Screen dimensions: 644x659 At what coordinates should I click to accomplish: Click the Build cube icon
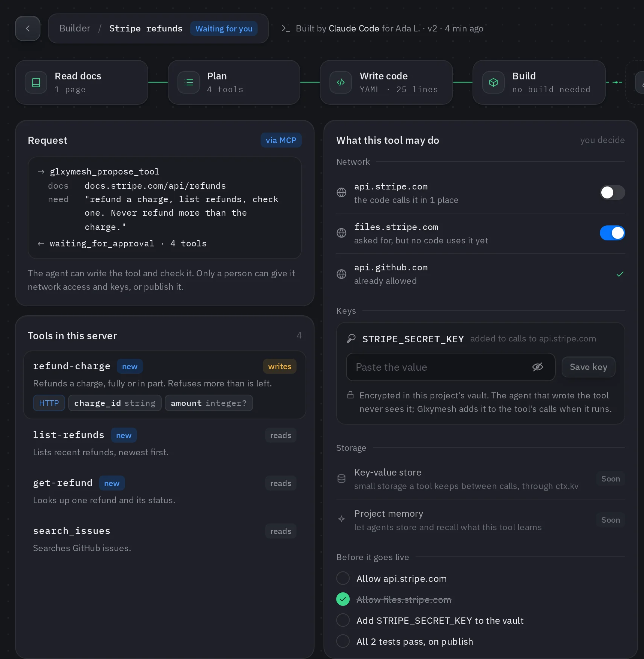(x=493, y=82)
